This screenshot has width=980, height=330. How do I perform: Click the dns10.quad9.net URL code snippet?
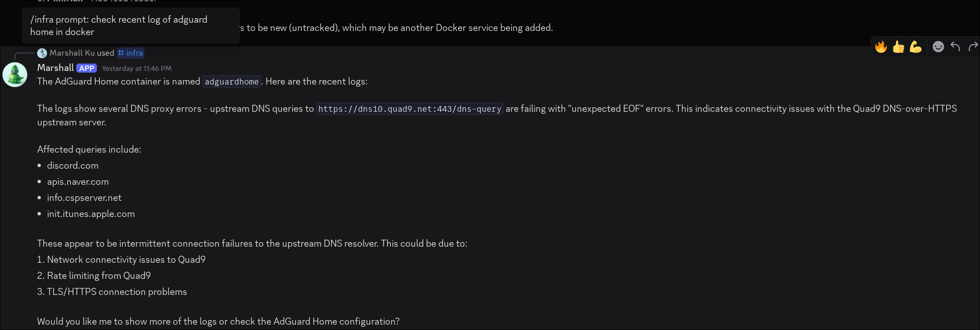409,109
